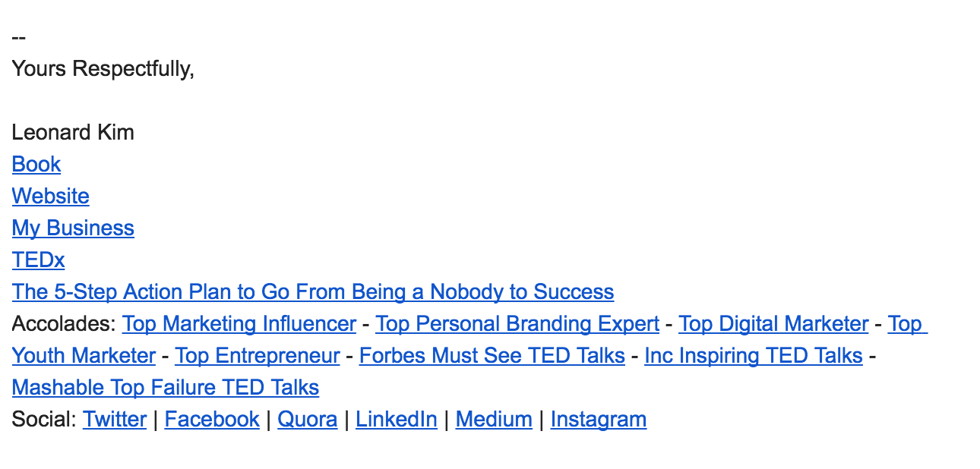The width and height of the screenshot is (980, 469).
Task: Follow the Top Digital Marketer link
Action: pos(773,324)
